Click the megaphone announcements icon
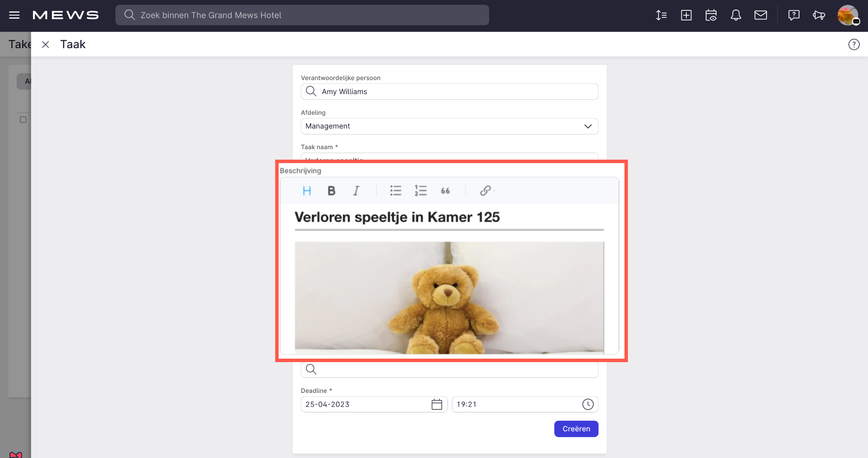Viewport: 868px width, 458px height. point(819,15)
